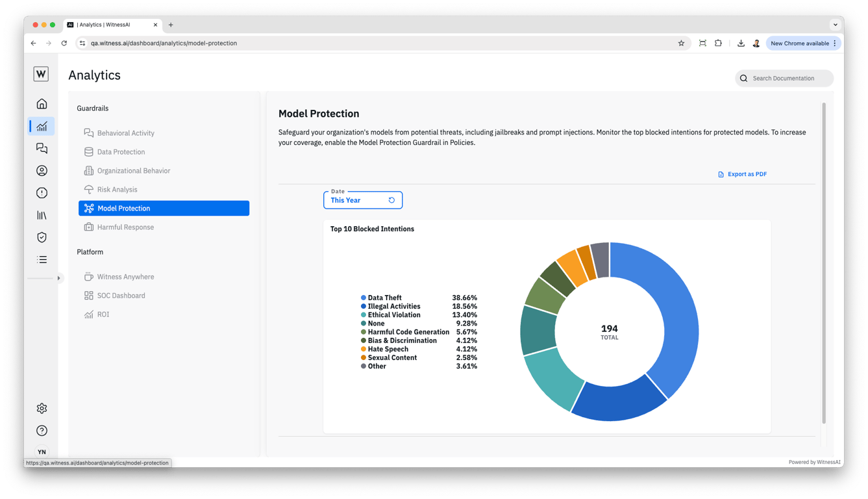
Task: Reload the page
Action: point(64,44)
